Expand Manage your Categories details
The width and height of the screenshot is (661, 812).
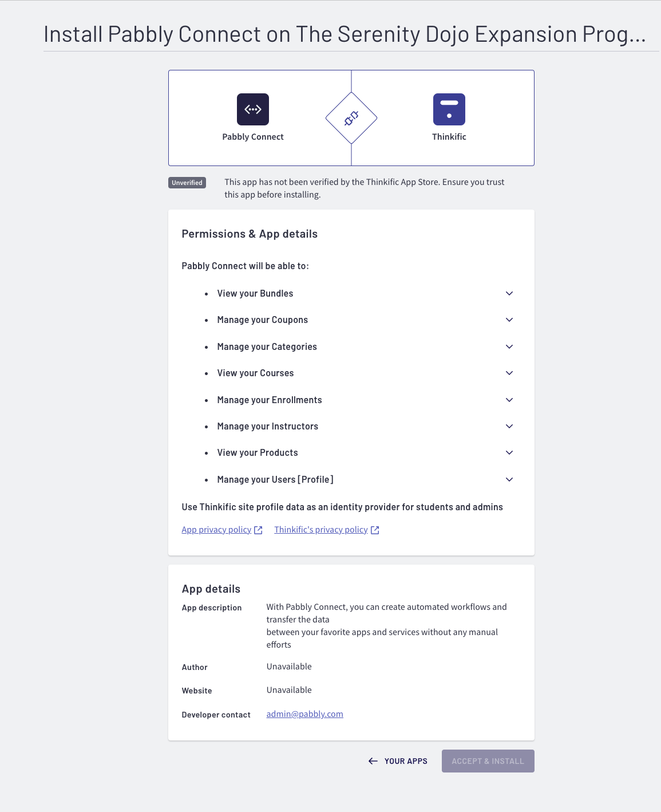click(x=509, y=346)
